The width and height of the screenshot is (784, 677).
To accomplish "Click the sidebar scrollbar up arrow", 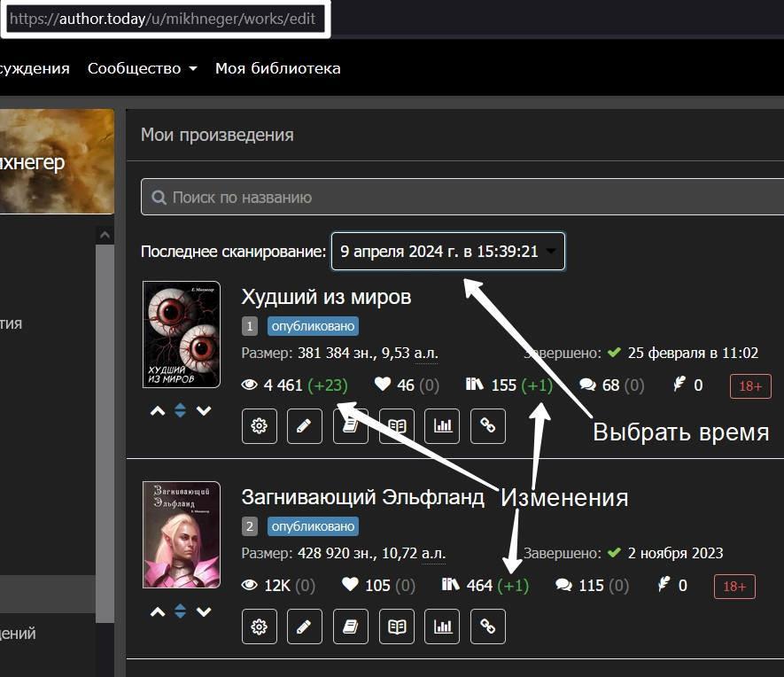I will pyautogui.click(x=105, y=235).
